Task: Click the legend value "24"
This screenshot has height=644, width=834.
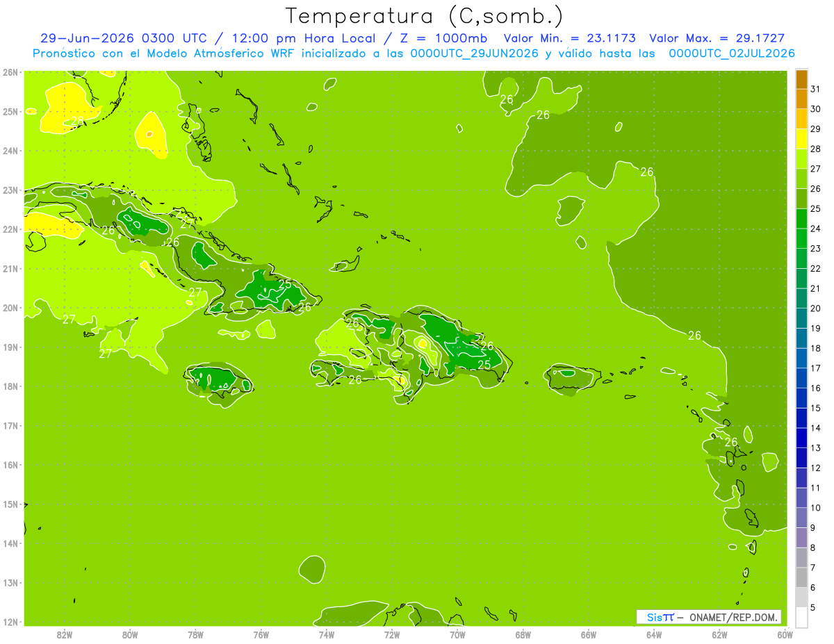Action: pos(816,229)
